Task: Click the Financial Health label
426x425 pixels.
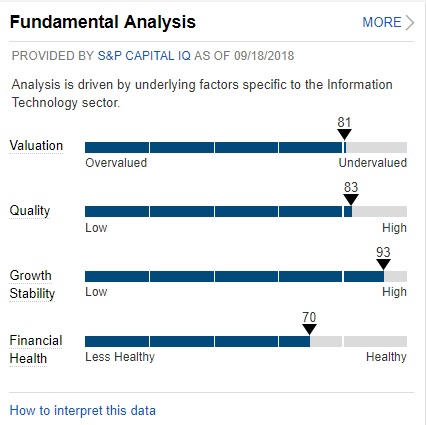Action: click(36, 349)
